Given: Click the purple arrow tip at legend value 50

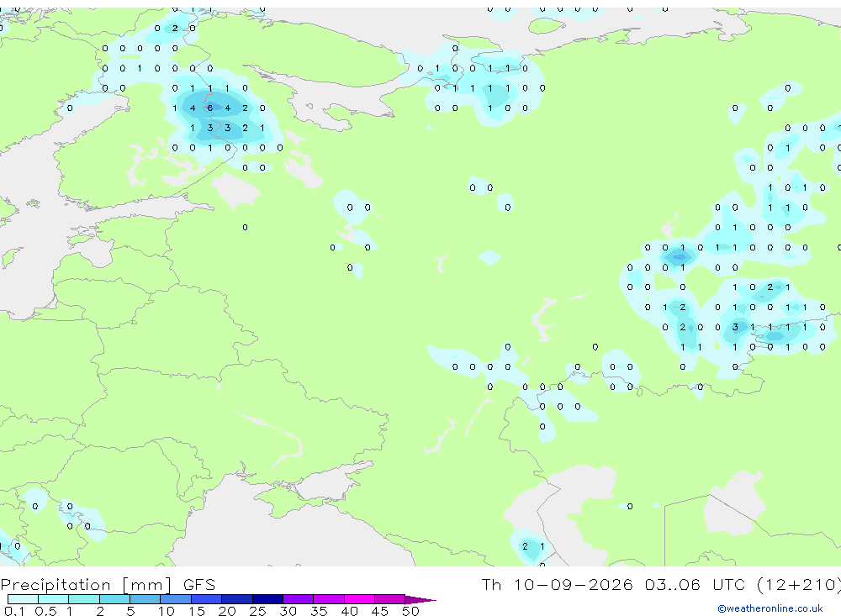Looking at the screenshot, I should [420, 599].
